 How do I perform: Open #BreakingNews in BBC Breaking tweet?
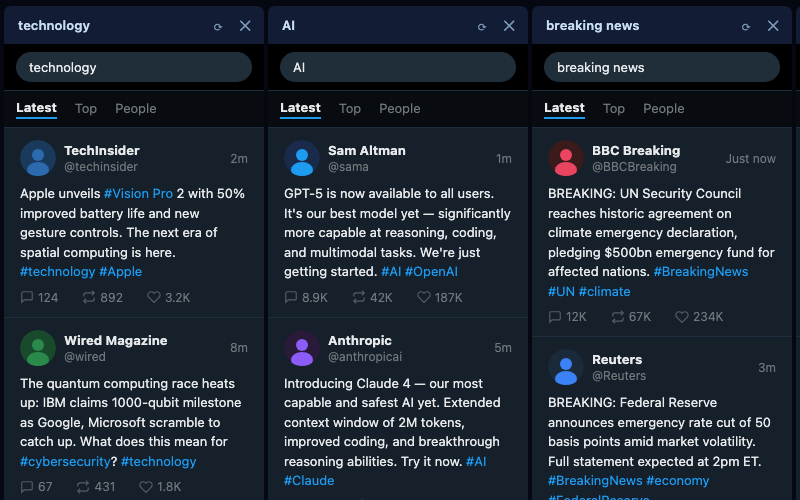coord(701,272)
